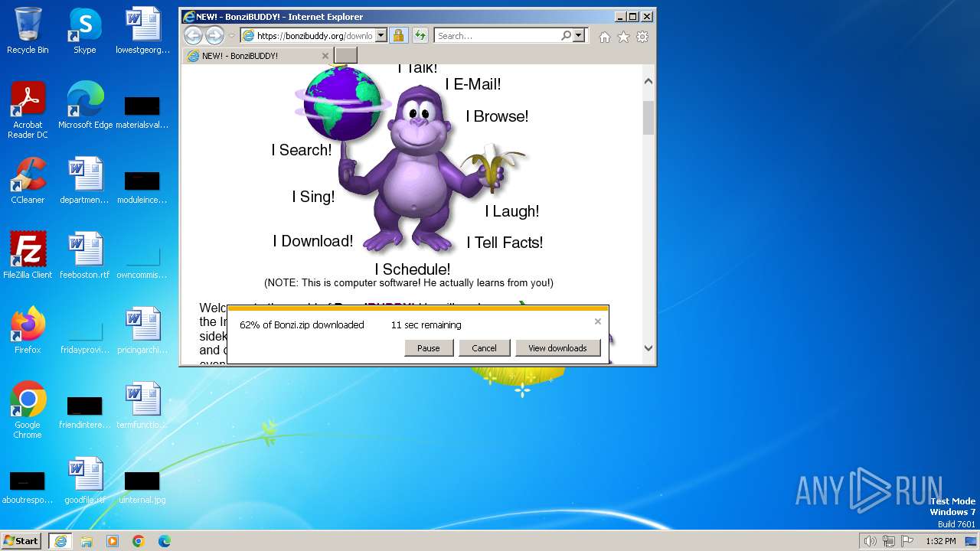980x551 pixels.
Task: Select the NEW! - BonziBUDDY! tab
Action: (x=258, y=56)
